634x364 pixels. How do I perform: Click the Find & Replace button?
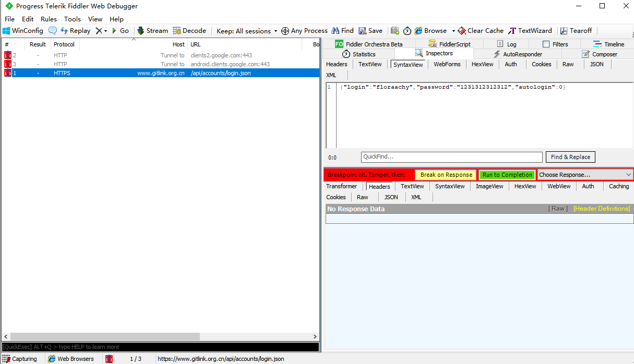570,157
